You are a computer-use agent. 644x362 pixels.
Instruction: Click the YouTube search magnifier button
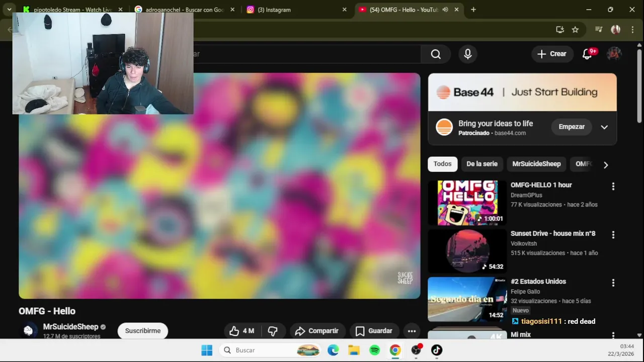(436, 54)
